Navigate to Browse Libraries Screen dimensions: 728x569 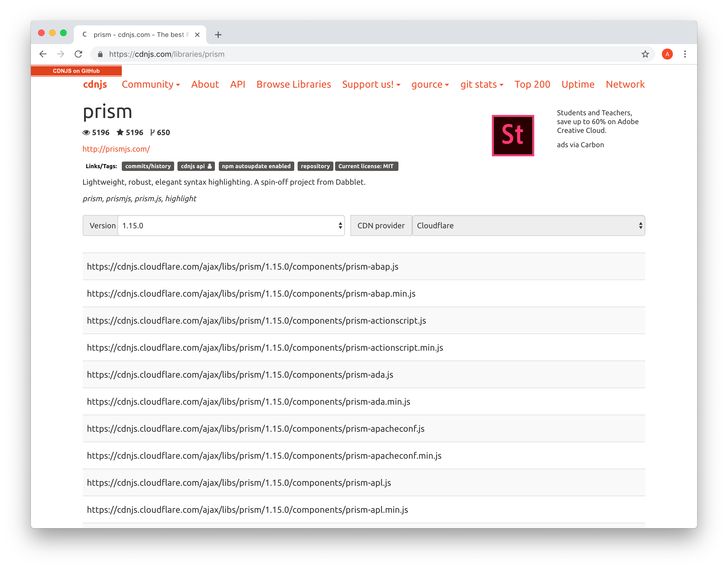[x=294, y=84]
